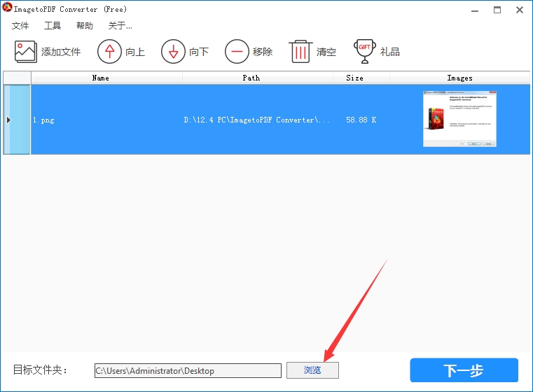Viewport: 533px width, 392px height.
Task: Click the gift trophy icon
Action: point(365,52)
